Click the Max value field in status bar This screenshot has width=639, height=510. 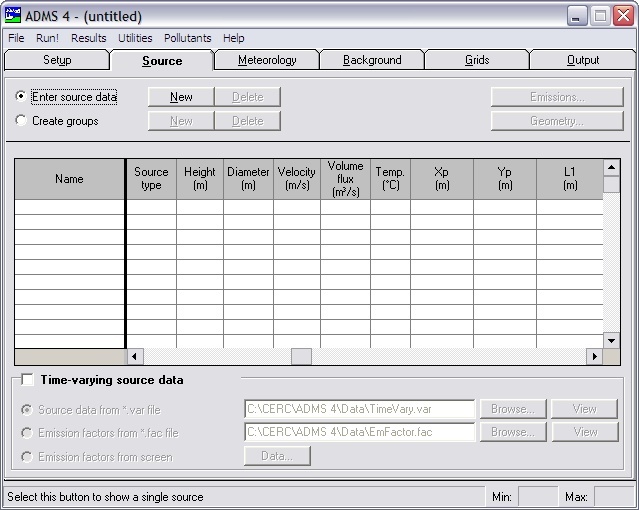tap(614, 497)
